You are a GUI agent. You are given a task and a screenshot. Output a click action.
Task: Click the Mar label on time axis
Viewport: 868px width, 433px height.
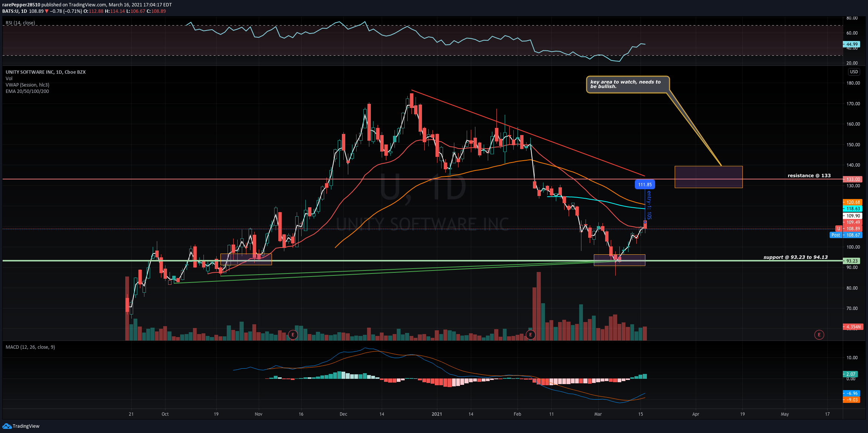click(598, 414)
